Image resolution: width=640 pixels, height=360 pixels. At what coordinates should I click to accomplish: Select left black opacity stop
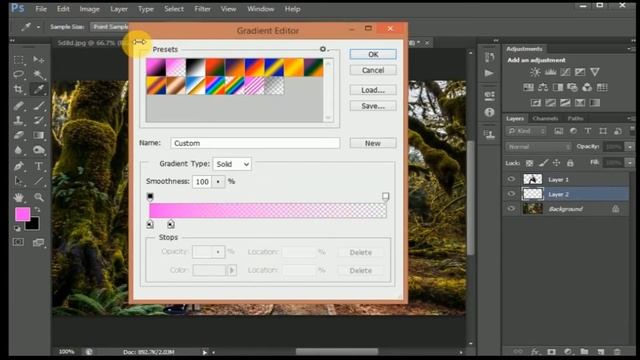[150, 197]
